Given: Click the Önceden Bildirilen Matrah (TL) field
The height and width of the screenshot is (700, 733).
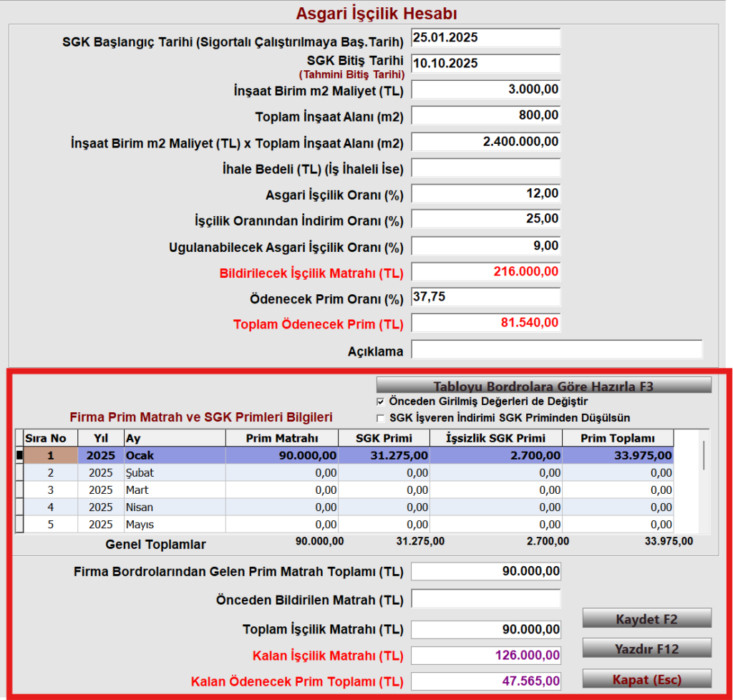Looking at the screenshot, I should (486, 598).
